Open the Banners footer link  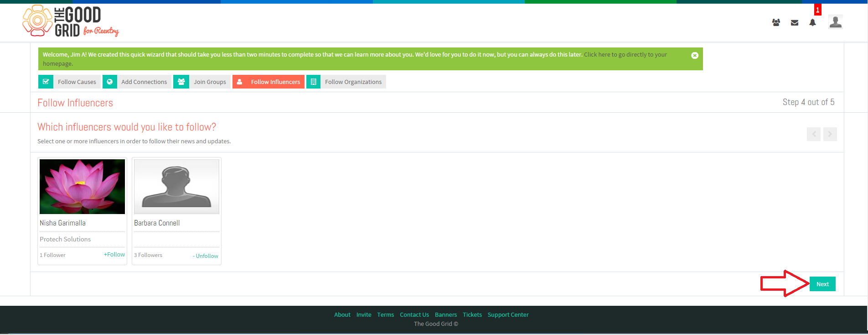[446, 314]
